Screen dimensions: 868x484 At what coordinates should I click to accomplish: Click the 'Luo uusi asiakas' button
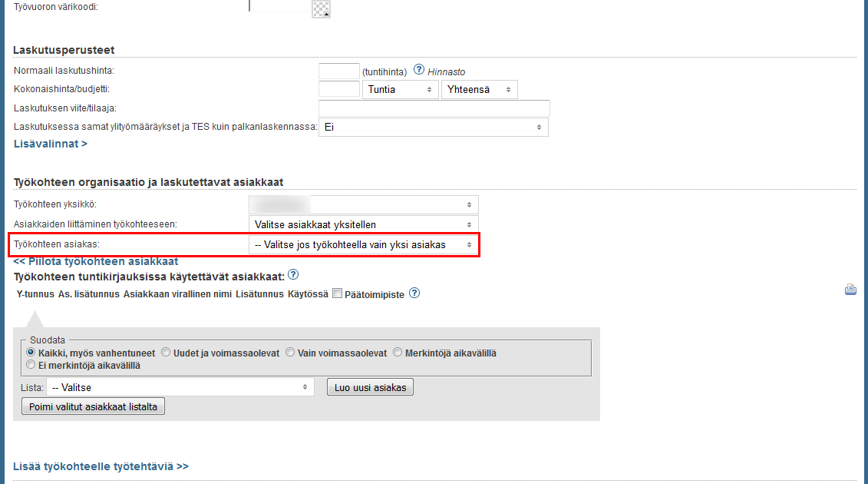point(371,387)
